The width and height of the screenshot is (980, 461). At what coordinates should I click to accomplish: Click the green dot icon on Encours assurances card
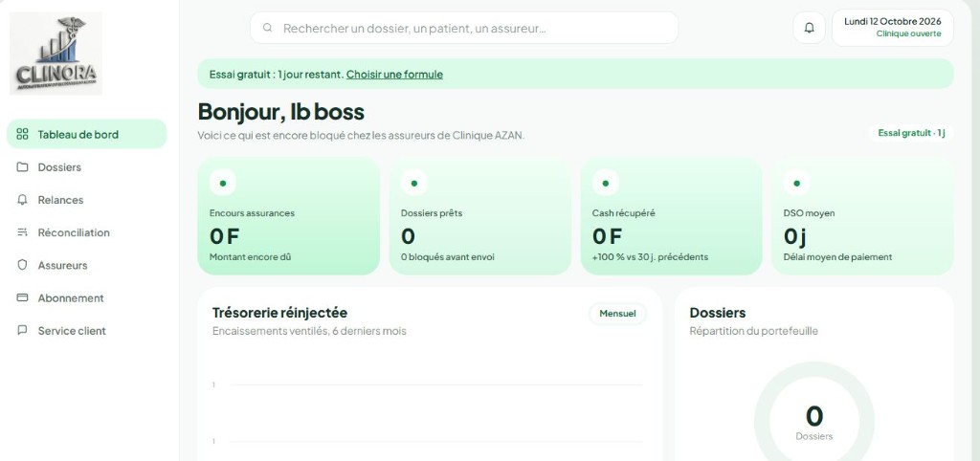click(222, 183)
